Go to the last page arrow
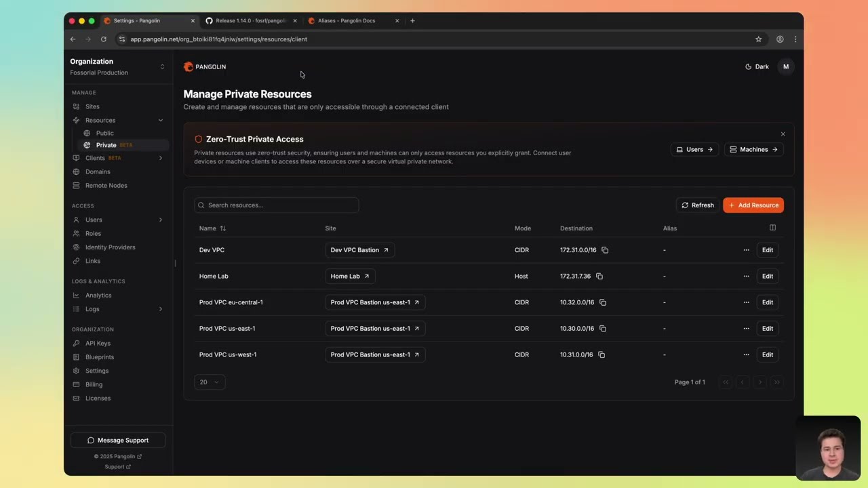Image resolution: width=868 pixels, height=488 pixels. (x=777, y=382)
